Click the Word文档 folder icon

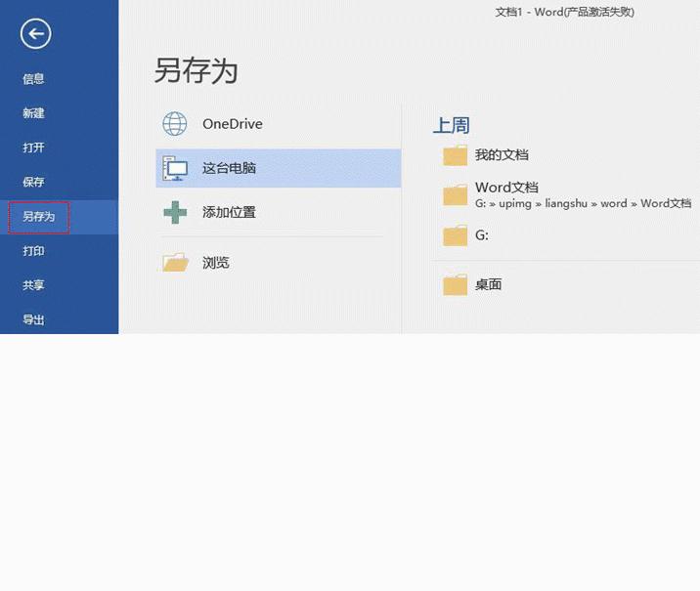(455, 195)
